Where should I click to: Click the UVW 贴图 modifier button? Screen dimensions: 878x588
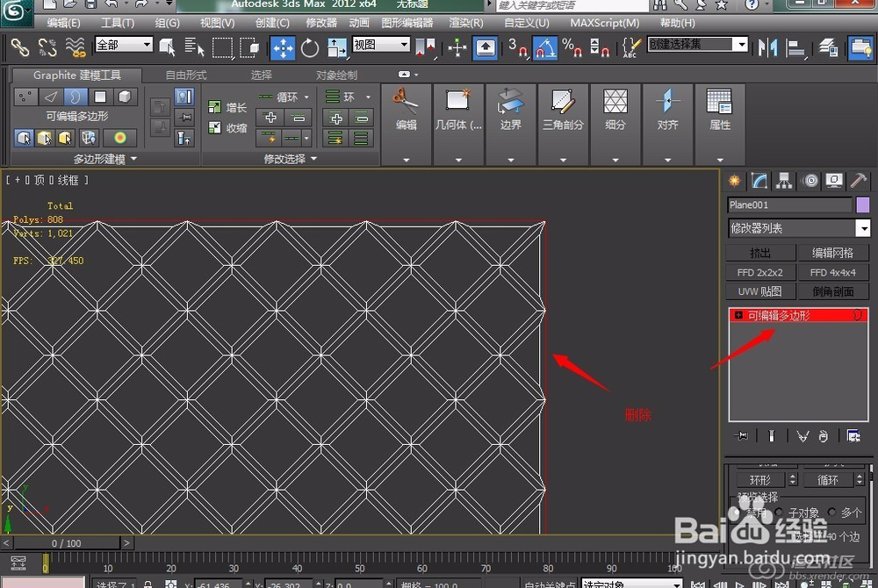760,291
